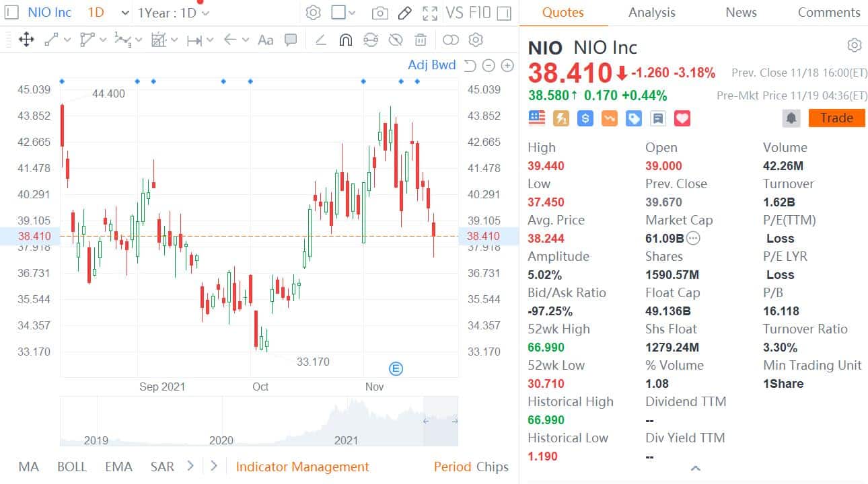Collapse the quote details panel chevron
The width and height of the screenshot is (868, 484).
coord(696,469)
